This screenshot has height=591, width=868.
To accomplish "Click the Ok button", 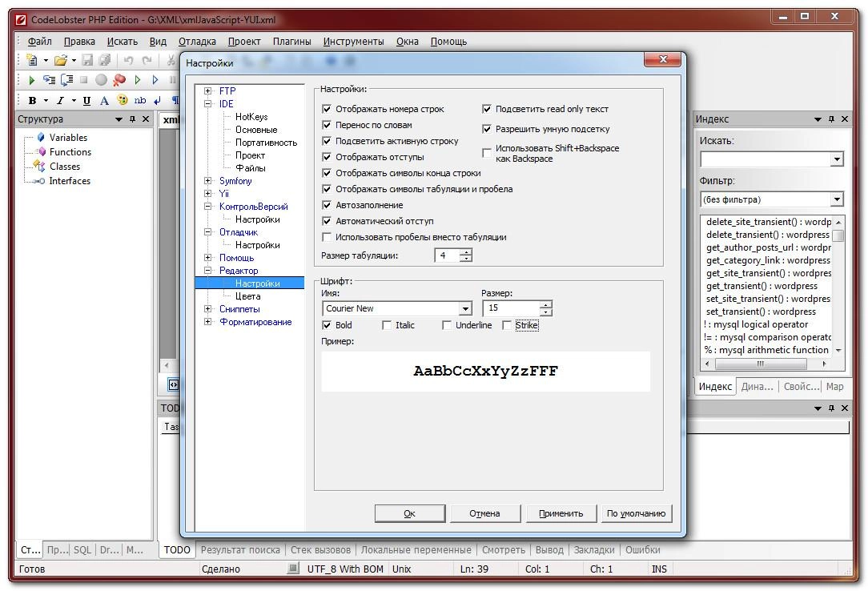I will [410, 513].
